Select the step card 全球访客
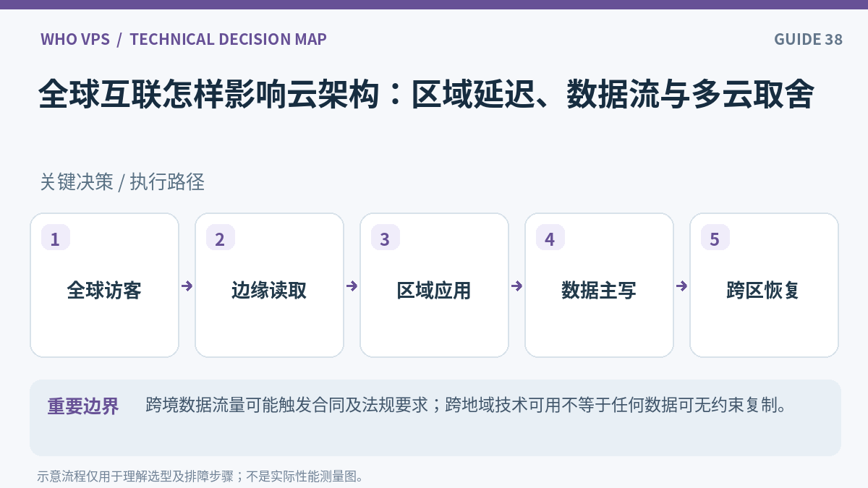Image resolution: width=868 pixels, height=488 pixels. pyautogui.click(x=104, y=285)
